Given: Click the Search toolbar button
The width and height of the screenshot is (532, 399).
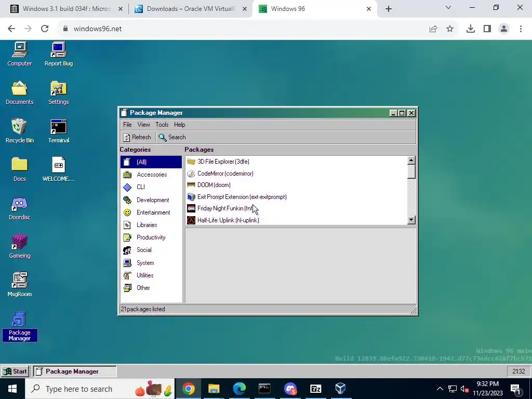Looking at the screenshot, I should 172,137.
